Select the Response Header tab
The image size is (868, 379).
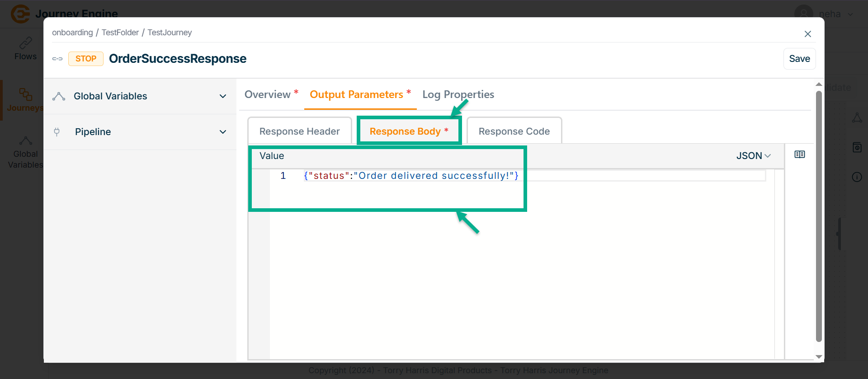pos(299,131)
